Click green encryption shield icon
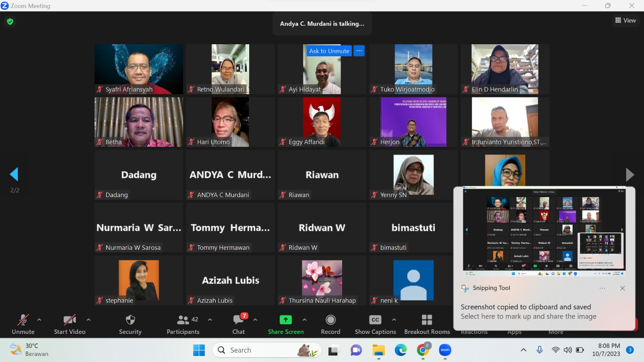The image size is (644, 362). pyautogui.click(x=10, y=21)
